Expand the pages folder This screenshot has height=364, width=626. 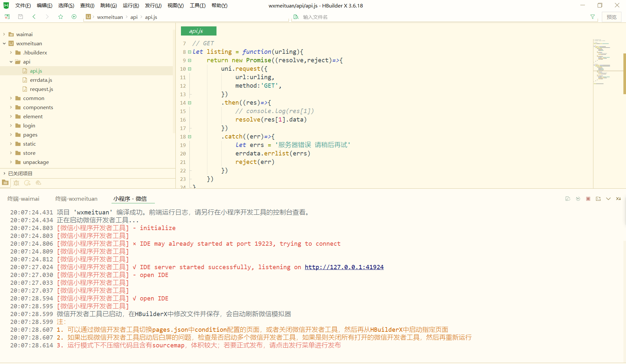click(x=11, y=135)
